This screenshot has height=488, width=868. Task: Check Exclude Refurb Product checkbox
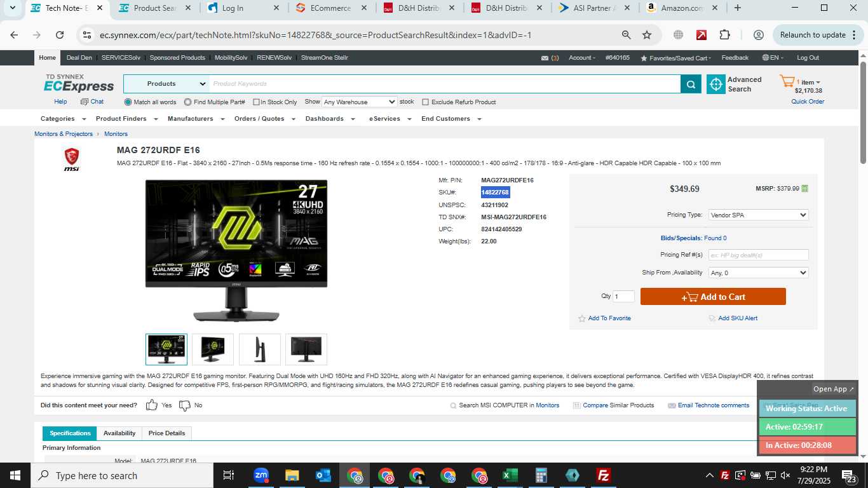[x=426, y=102]
